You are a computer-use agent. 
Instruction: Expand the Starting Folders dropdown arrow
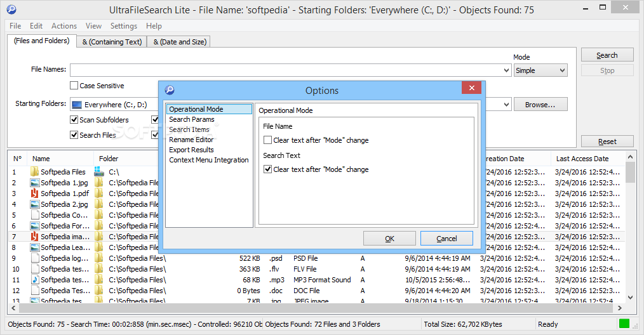[506, 105]
